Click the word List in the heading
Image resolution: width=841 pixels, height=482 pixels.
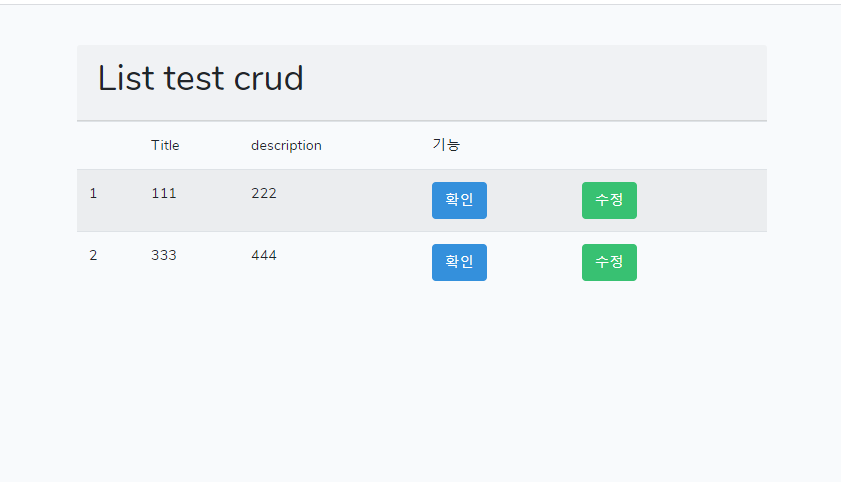[x=127, y=78]
